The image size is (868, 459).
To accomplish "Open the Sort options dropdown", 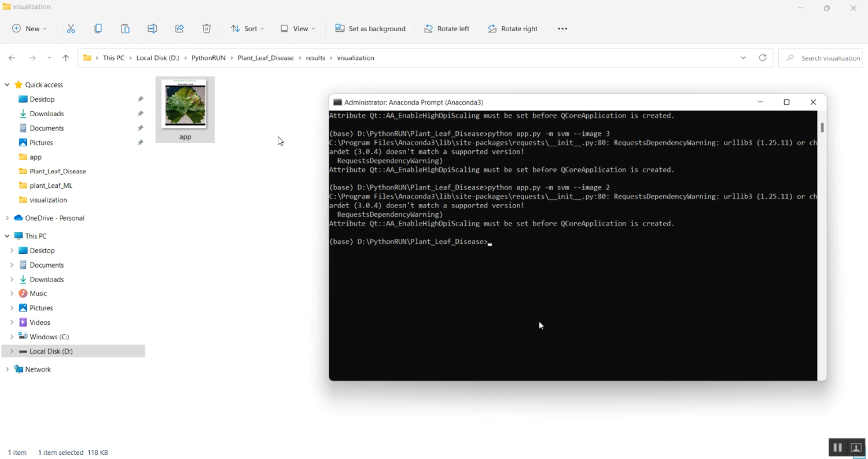I will 248,28.
